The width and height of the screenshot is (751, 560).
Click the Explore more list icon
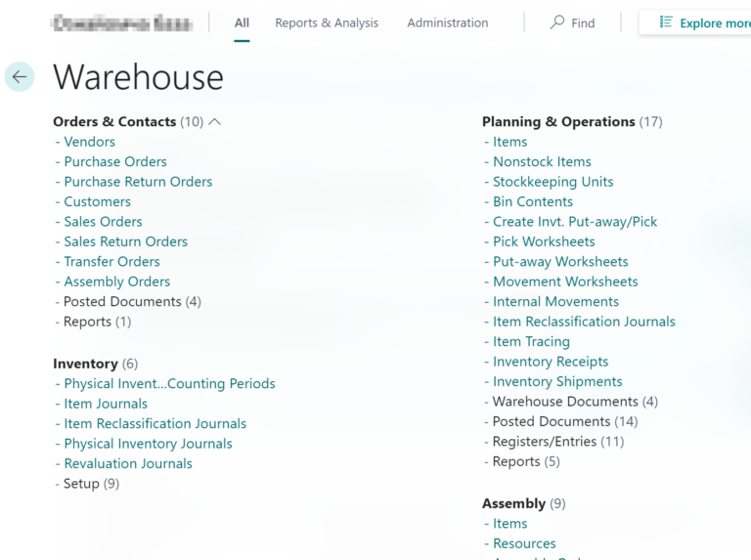(x=666, y=22)
